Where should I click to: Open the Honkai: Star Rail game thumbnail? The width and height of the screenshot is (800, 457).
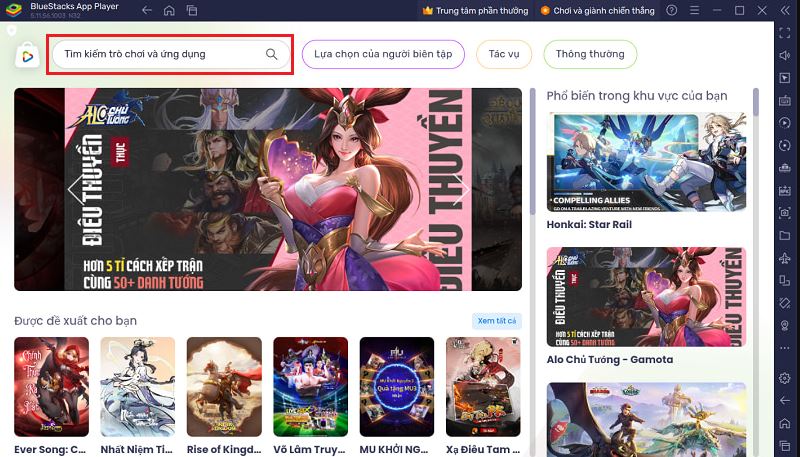coord(645,162)
